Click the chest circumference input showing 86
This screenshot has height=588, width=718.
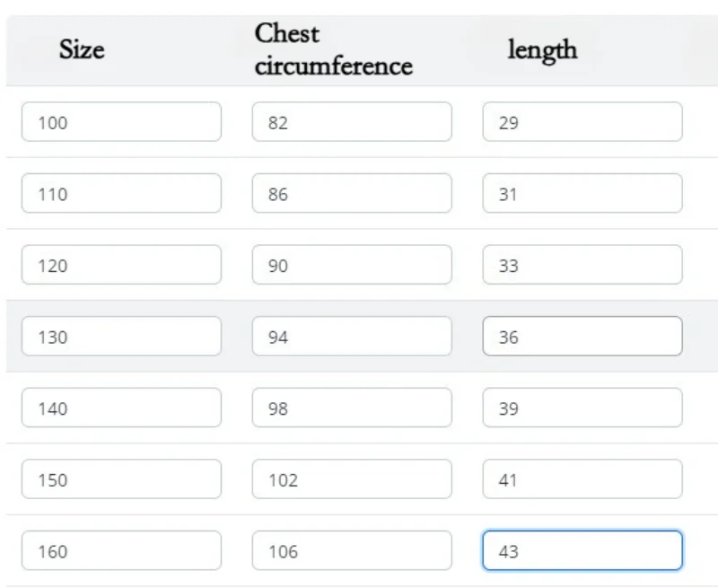[x=352, y=193]
